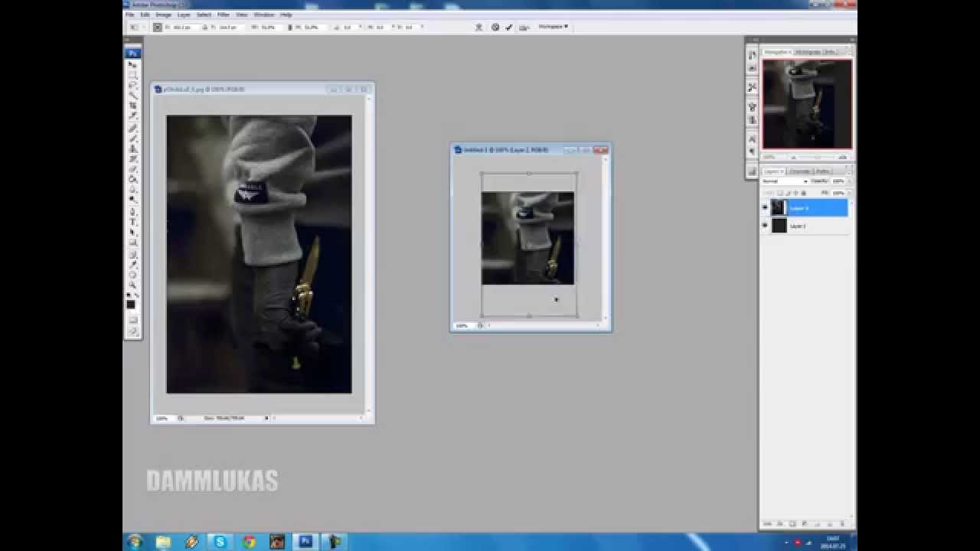980x551 pixels.
Task: Open Skype from the taskbar
Action: click(x=220, y=542)
